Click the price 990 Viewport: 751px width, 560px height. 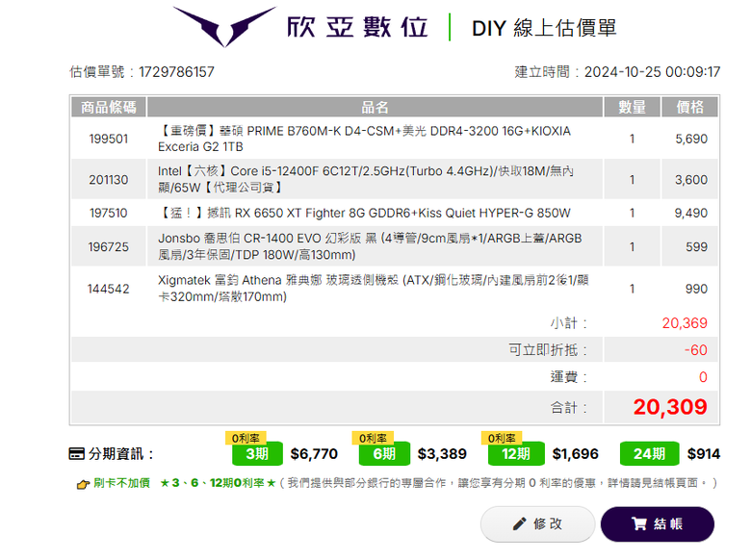click(696, 289)
